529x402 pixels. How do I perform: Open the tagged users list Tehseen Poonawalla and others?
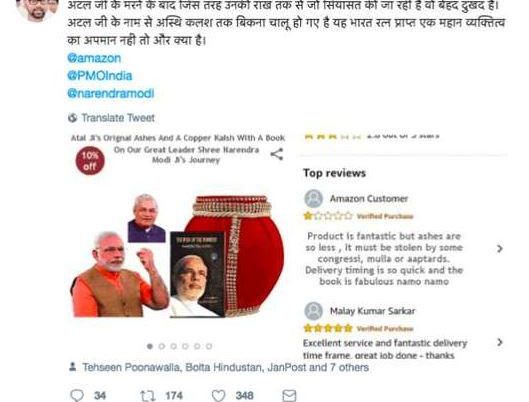point(225,367)
